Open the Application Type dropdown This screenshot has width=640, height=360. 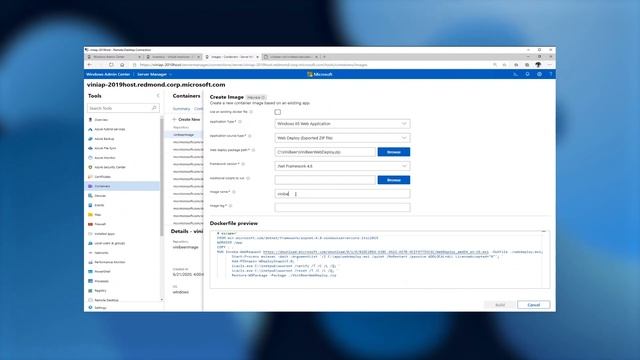coord(342,124)
